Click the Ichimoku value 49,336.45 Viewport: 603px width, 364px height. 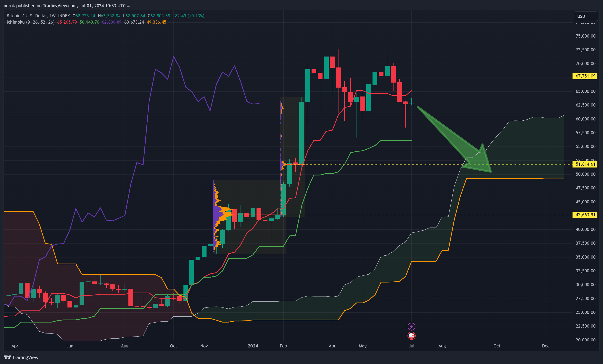(156, 22)
